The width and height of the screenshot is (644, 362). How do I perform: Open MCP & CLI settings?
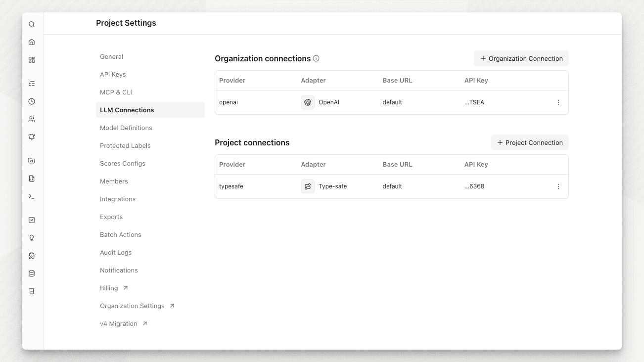coord(150,92)
